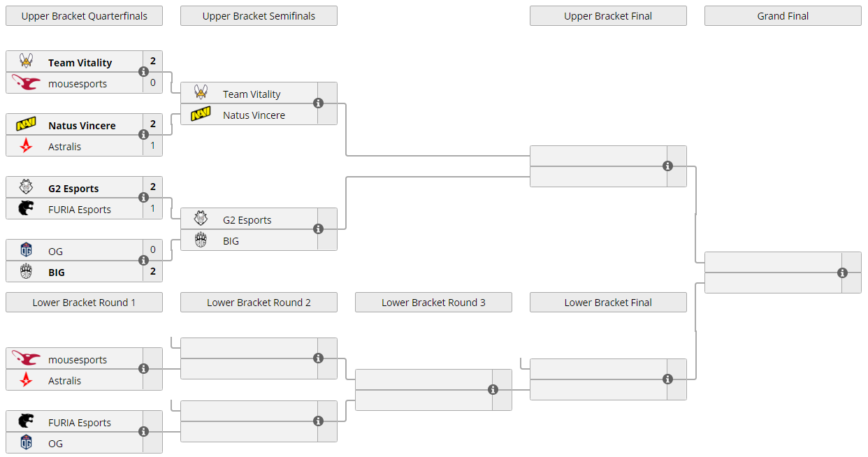
Task: Click Team Vitality's score of 2
Action: pos(152,61)
